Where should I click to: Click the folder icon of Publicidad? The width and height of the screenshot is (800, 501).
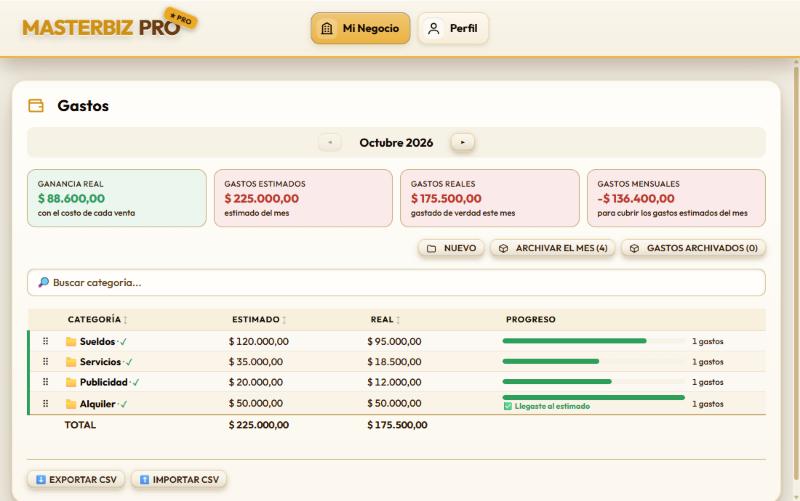[x=71, y=383]
